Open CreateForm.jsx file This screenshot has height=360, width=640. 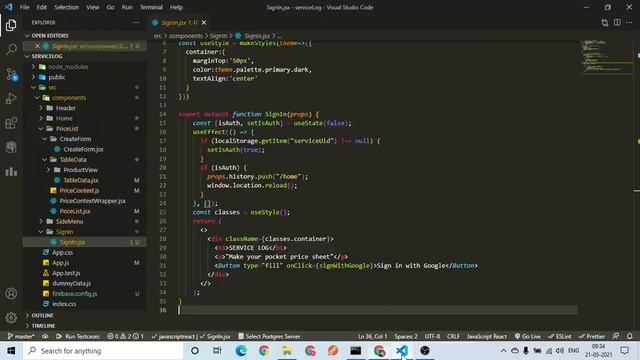tap(83, 149)
